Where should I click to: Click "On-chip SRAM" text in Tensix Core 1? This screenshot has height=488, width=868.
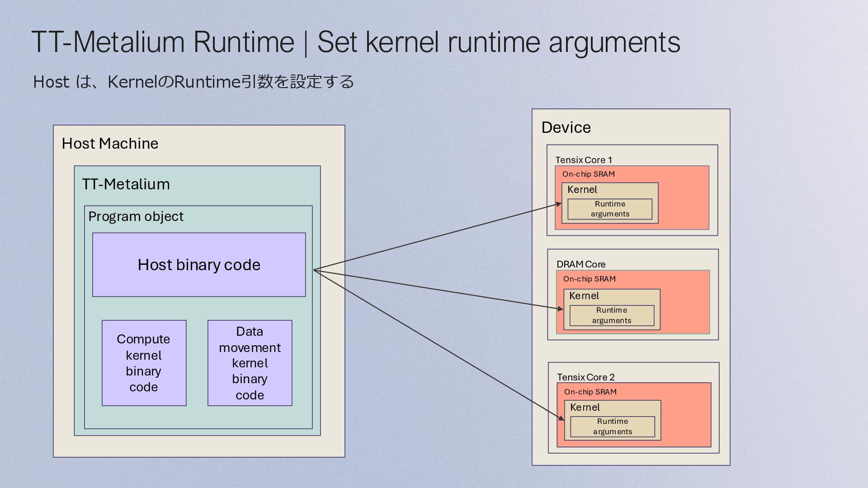tap(589, 174)
